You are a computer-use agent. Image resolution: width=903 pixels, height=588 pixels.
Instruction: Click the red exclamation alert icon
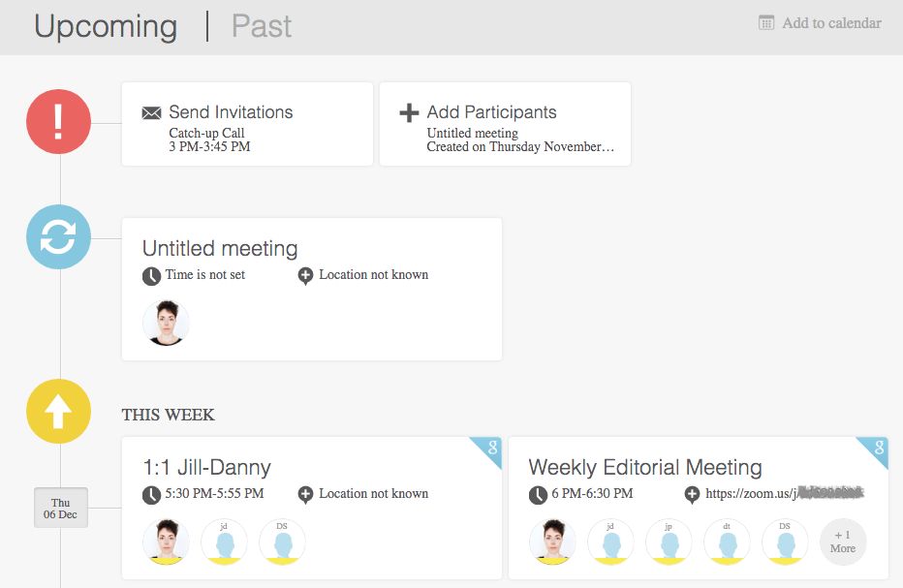58,122
